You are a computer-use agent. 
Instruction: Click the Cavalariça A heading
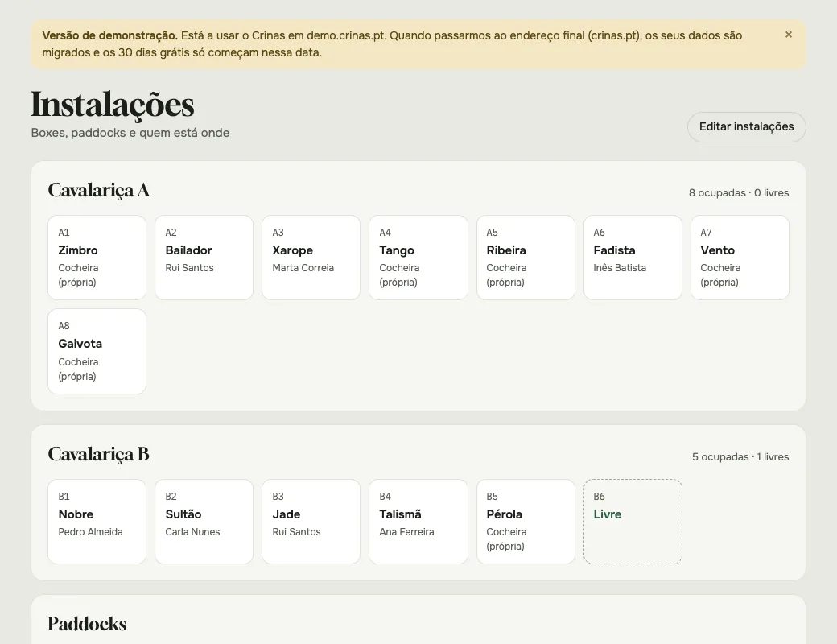(x=99, y=191)
